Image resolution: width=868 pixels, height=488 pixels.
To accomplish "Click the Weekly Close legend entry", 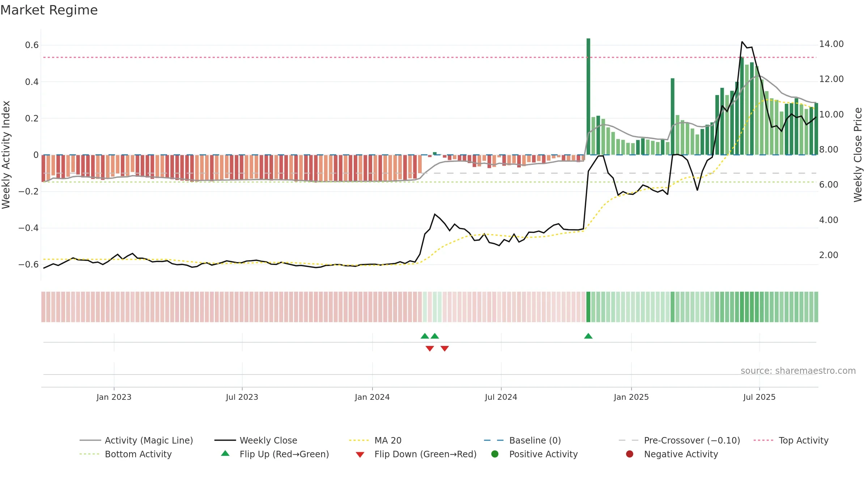I will pyautogui.click(x=256, y=440).
